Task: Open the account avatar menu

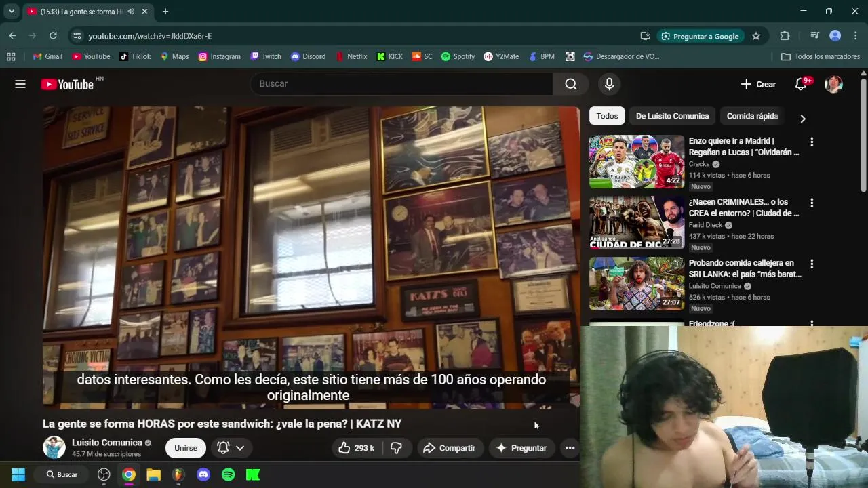Action: [833, 84]
